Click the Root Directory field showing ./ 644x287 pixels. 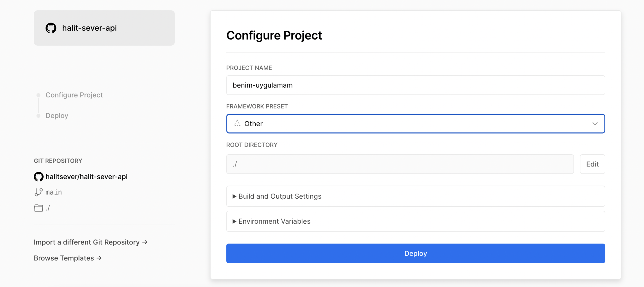(x=400, y=164)
